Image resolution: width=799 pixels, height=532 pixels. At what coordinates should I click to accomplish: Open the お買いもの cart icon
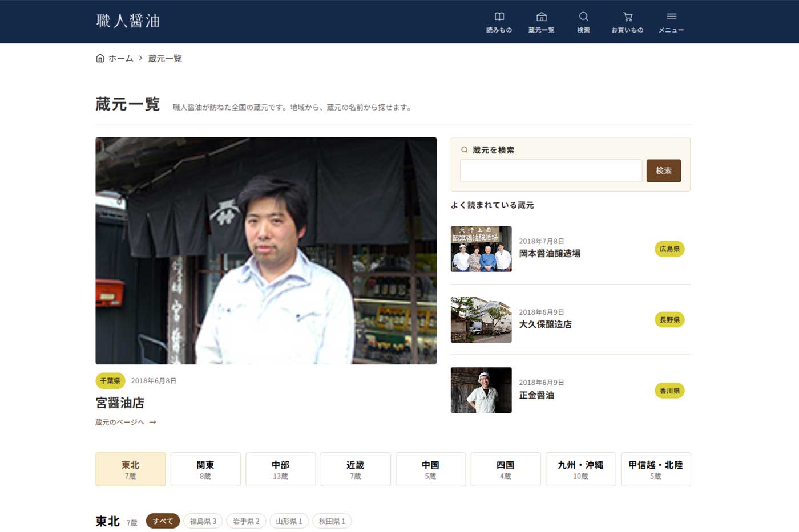pyautogui.click(x=627, y=17)
